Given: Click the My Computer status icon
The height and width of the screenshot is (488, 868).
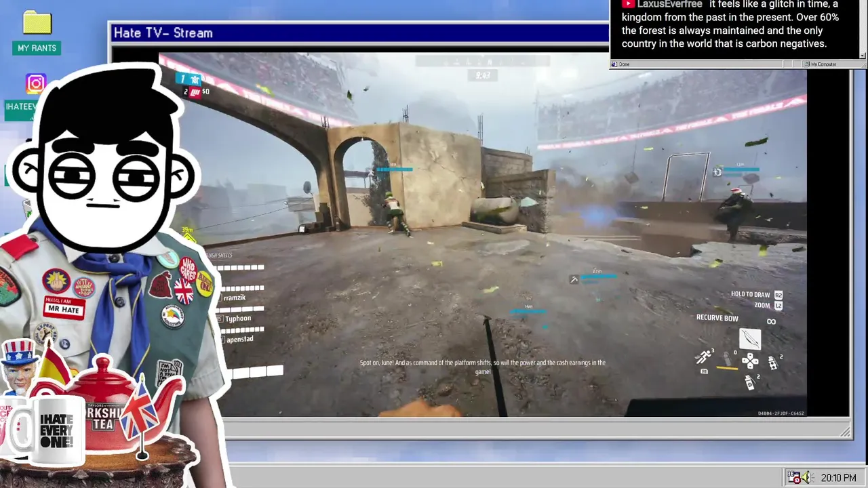Looking at the screenshot, I should pyautogui.click(x=807, y=64).
